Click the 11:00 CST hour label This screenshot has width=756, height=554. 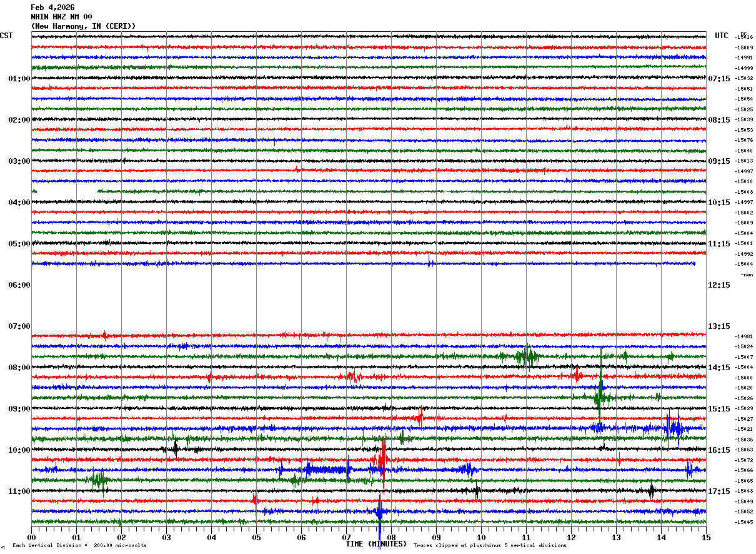pos(19,491)
